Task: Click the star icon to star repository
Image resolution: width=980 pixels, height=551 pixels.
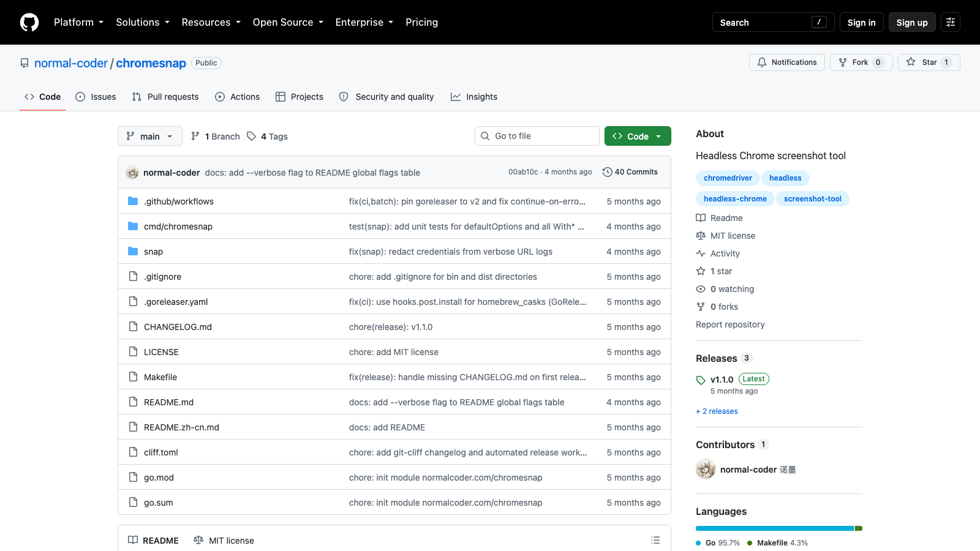Action: coord(911,62)
